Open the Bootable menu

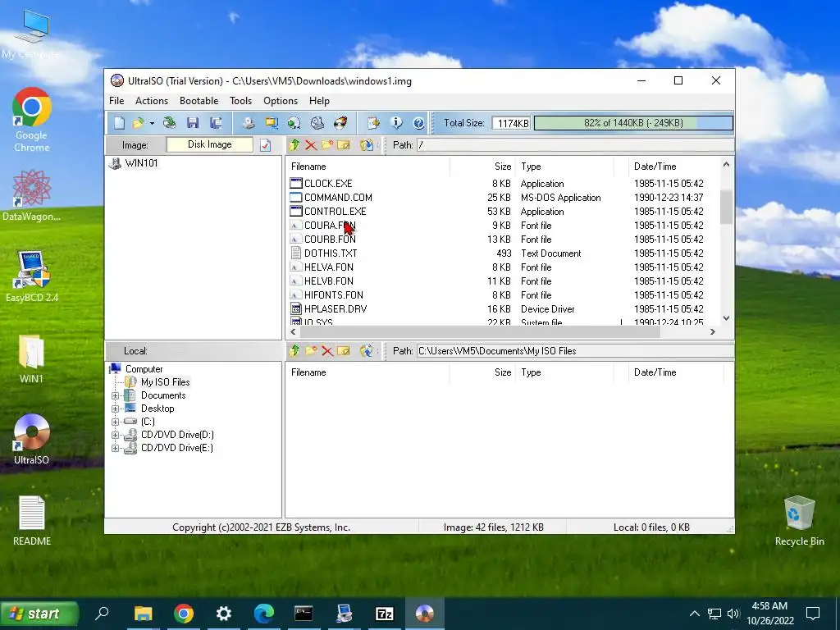tap(199, 101)
